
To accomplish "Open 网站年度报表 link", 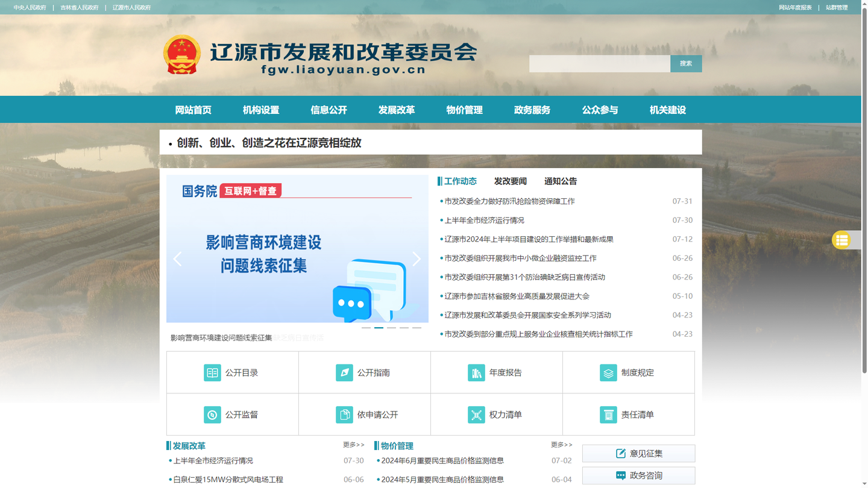I will pyautogui.click(x=795, y=8).
